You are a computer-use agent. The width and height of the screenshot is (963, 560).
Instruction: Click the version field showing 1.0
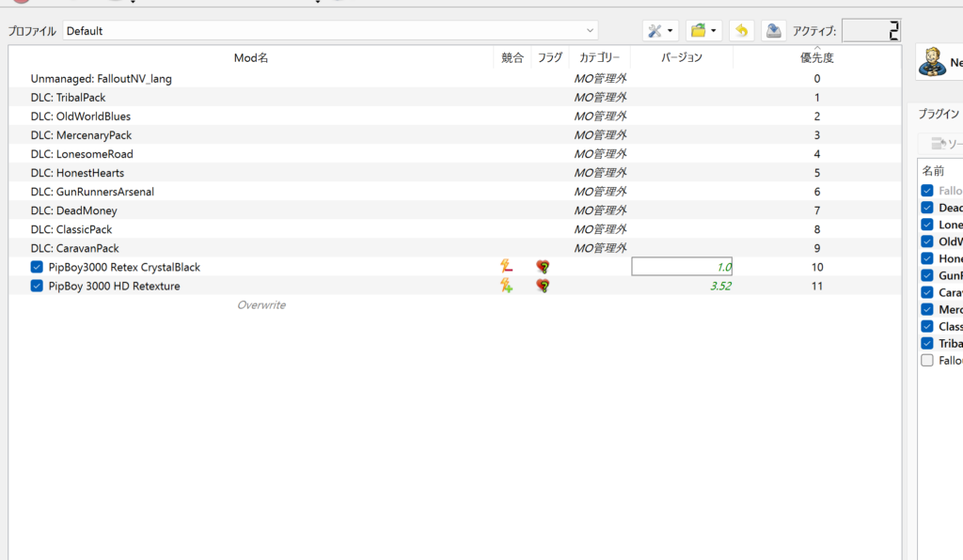(682, 267)
